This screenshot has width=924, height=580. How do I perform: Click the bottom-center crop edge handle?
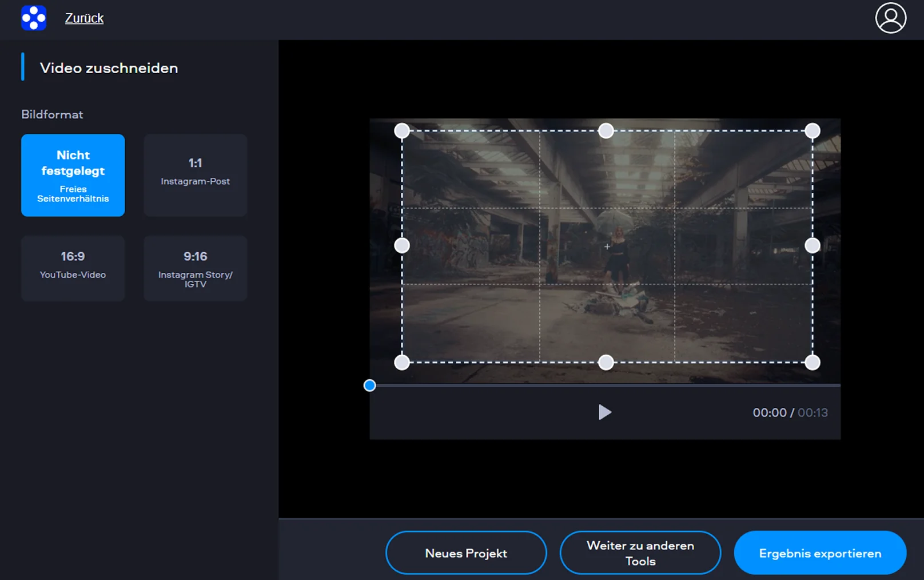tap(606, 362)
